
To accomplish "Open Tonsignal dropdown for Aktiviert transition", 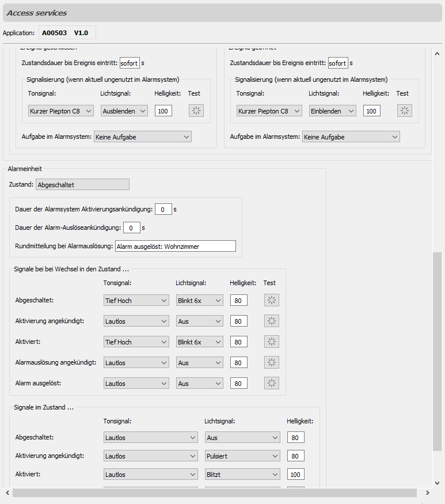I will (x=136, y=342).
